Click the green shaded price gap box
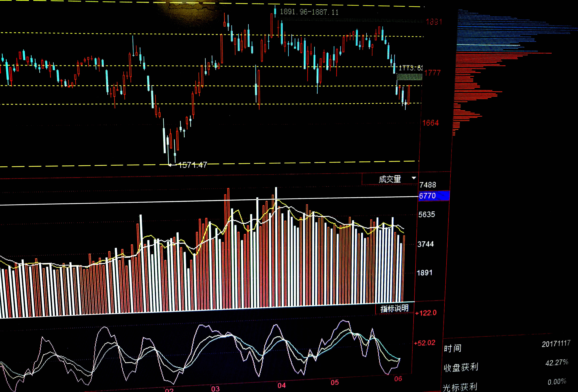Image resolution: width=578 pixels, height=392 pixels. 409,77
